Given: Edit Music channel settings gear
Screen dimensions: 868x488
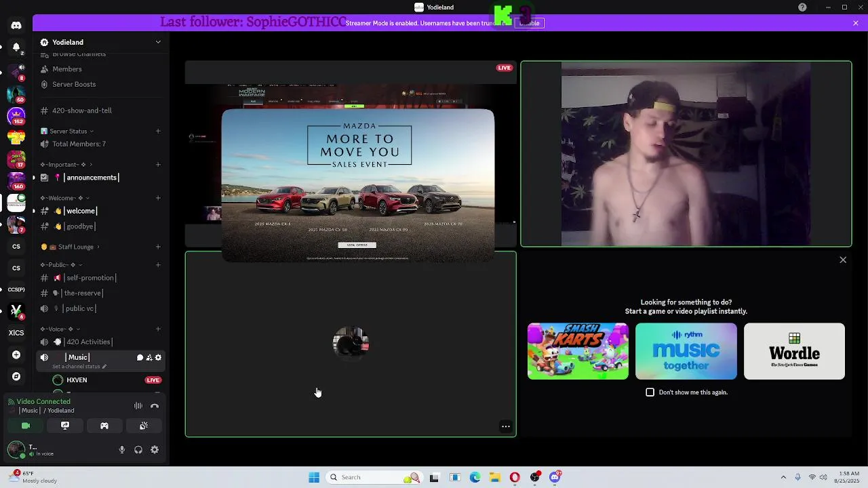Looking at the screenshot, I should click(x=159, y=357).
